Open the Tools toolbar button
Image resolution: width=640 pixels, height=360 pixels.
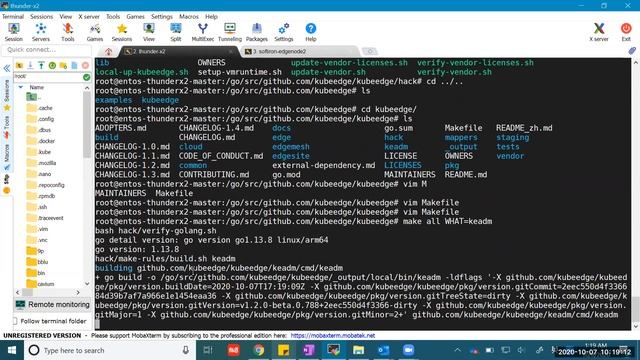68,32
